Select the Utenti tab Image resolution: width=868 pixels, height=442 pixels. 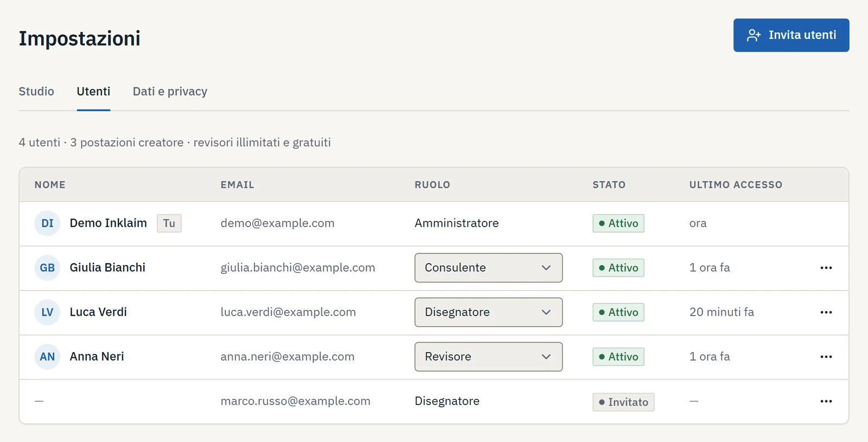pyautogui.click(x=93, y=92)
